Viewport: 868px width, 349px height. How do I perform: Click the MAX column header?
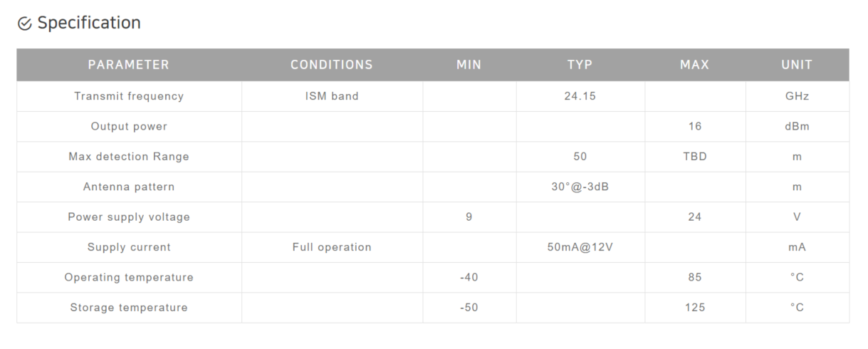tap(695, 65)
